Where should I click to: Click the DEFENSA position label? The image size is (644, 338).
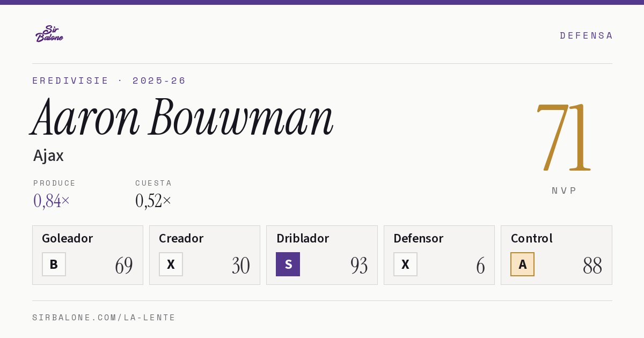(x=587, y=35)
